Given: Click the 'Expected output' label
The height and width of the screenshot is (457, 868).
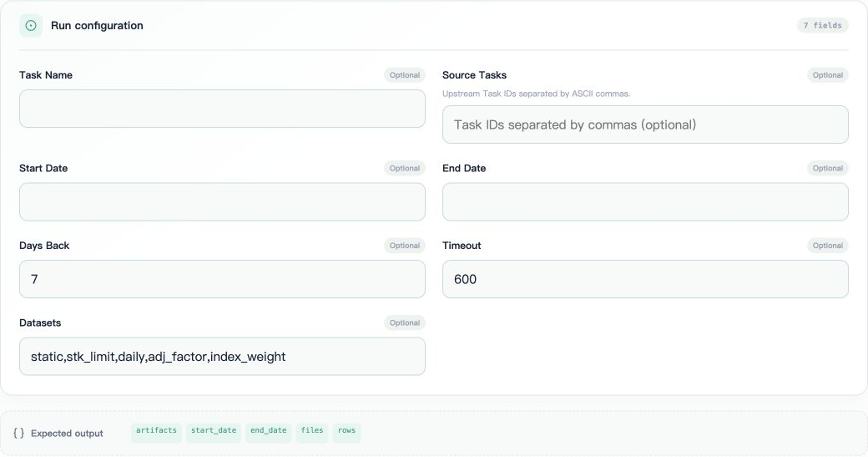Looking at the screenshot, I should [x=67, y=433].
